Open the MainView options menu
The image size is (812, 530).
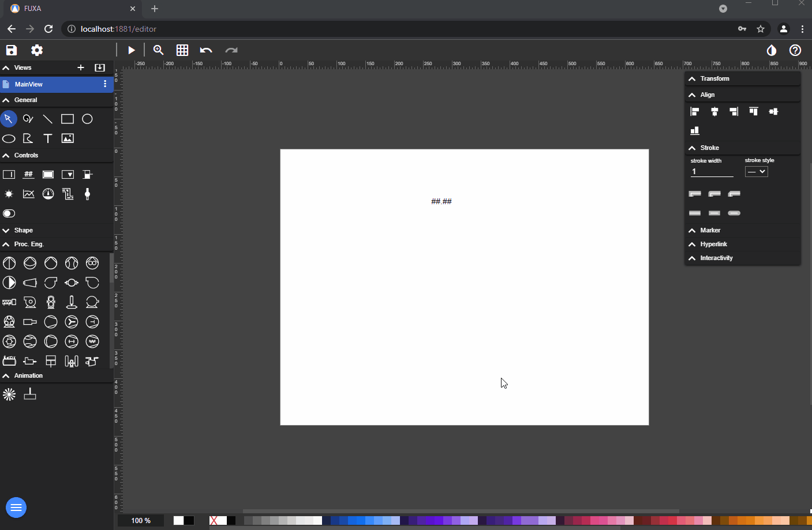pos(105,84)
